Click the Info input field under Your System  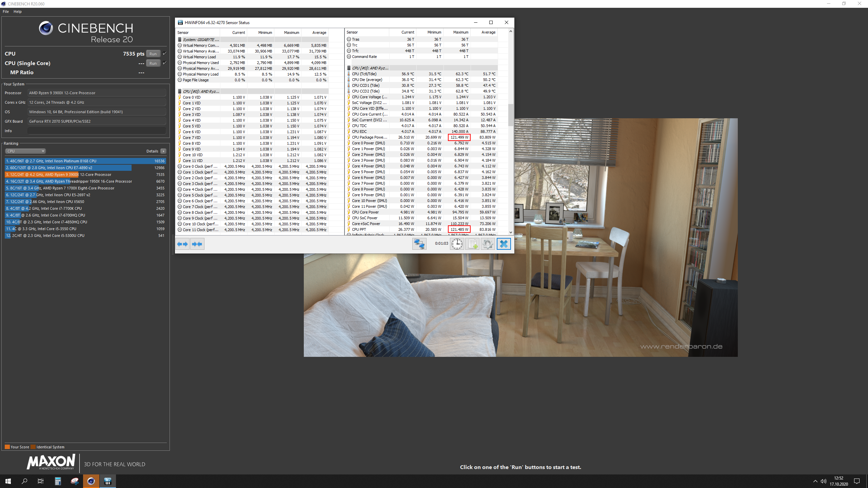point(97,131)
